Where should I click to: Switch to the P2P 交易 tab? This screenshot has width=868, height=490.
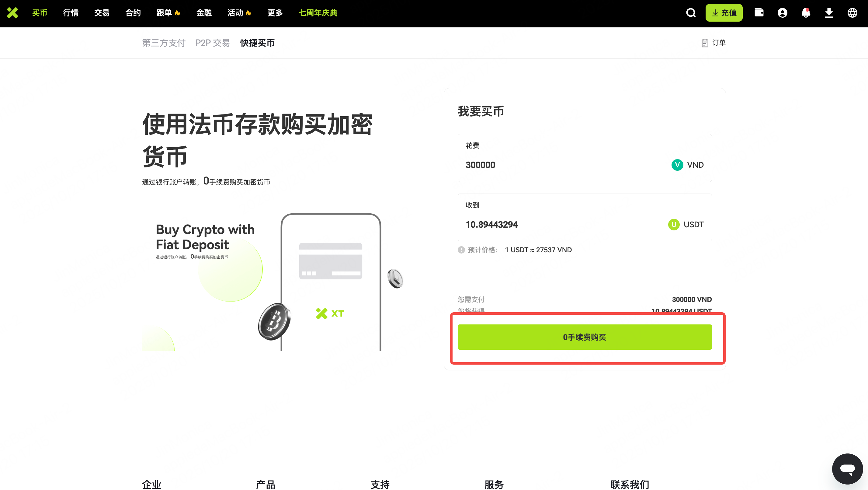click(x=213, y=43)
